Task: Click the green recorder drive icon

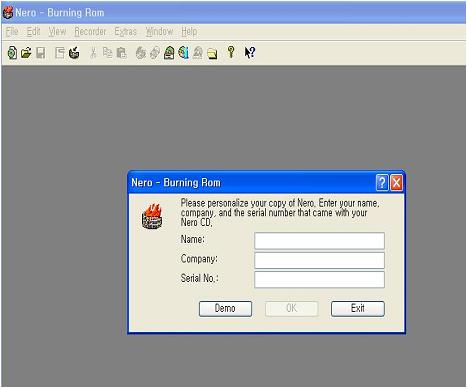Action: click(169, 53)
